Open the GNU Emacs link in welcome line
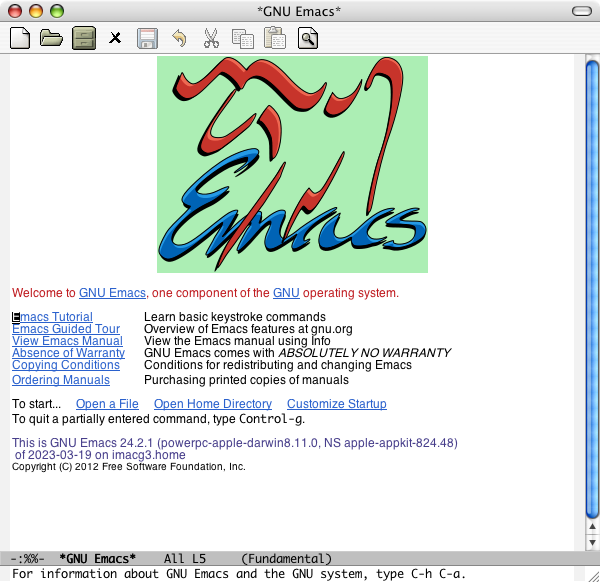Viewport: 600px width, 583px height. click(112, 293)
